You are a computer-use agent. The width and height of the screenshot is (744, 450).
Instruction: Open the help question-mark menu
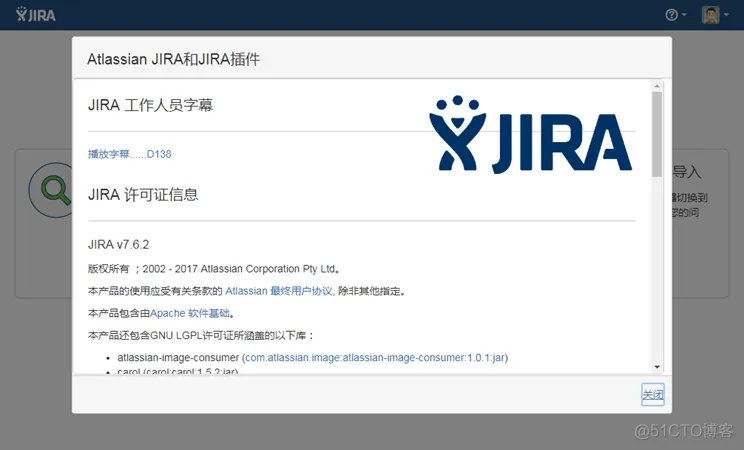[676, 15]
